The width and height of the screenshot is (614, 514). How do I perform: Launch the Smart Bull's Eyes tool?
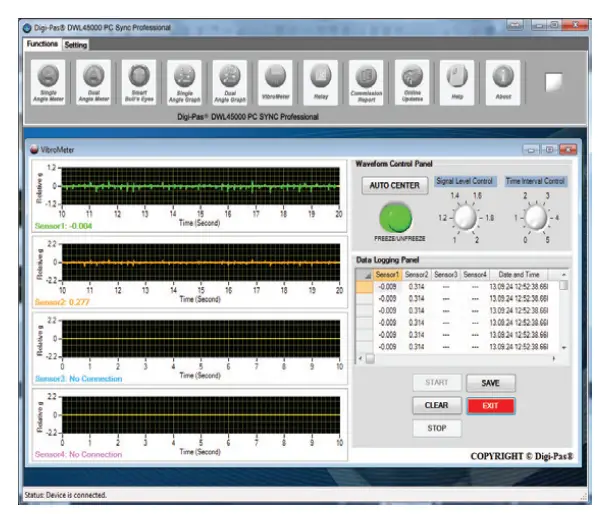point(139,76)
